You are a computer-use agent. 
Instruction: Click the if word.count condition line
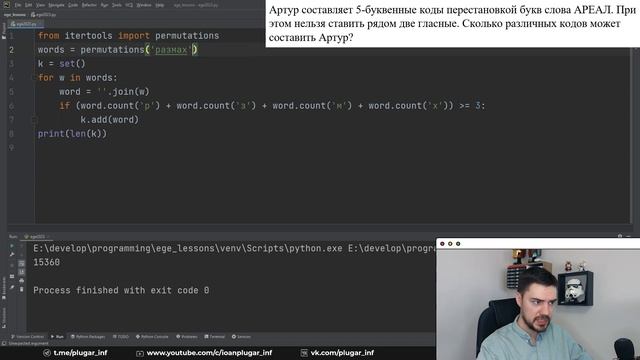[x=272, y=106]
